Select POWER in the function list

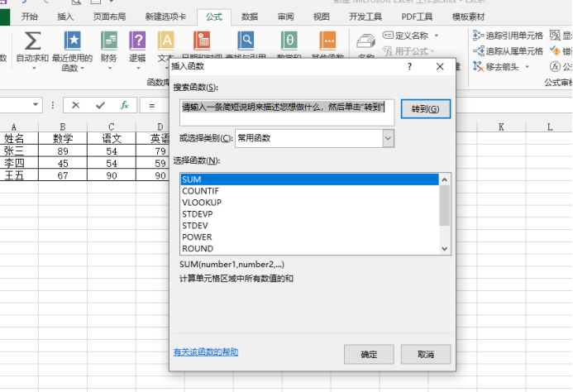coord(309,237)
